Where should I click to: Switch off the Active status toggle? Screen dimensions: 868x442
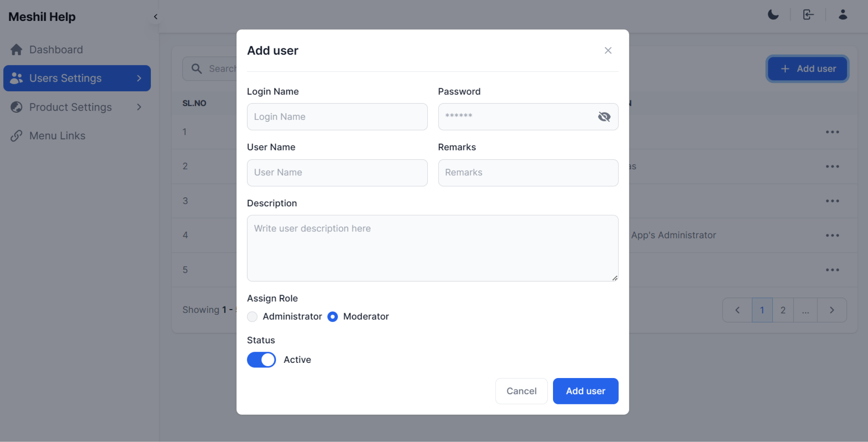click(x=261, y=360)
